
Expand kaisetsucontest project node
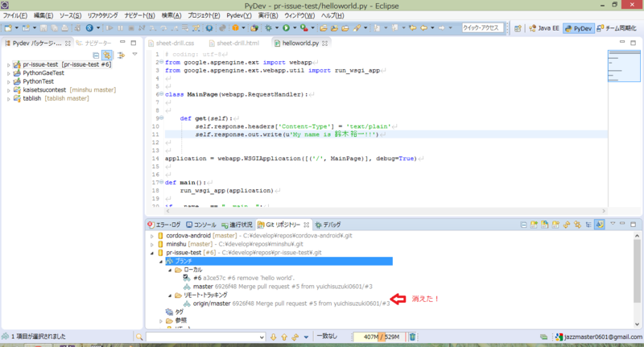pyautogui.click(x=8, y=90)
